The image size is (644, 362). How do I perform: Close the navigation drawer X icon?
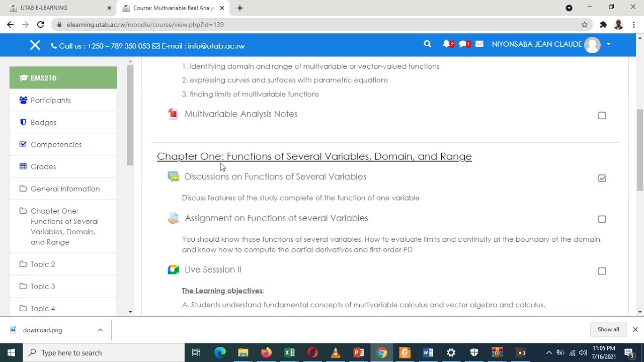pos(35,45)
